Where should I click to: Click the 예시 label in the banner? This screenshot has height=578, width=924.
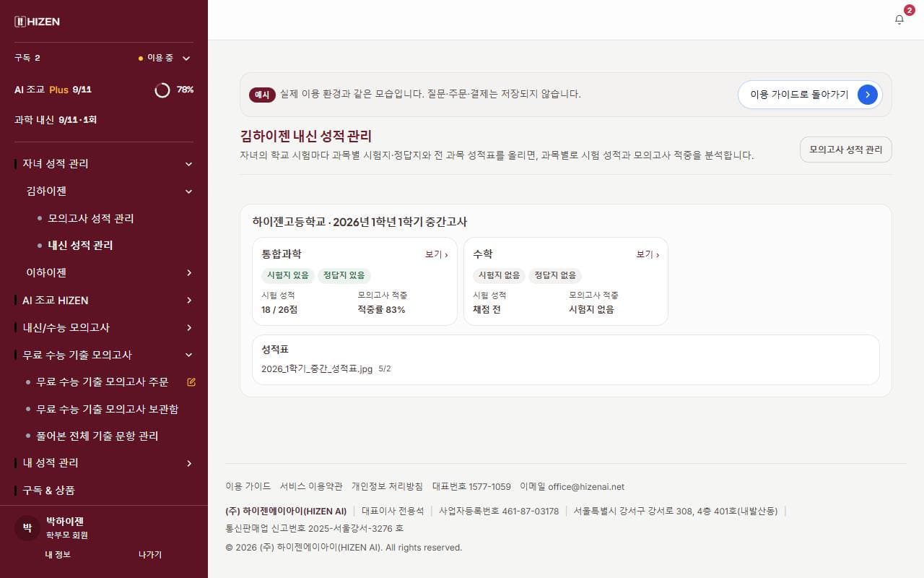(x=262, y=95)
